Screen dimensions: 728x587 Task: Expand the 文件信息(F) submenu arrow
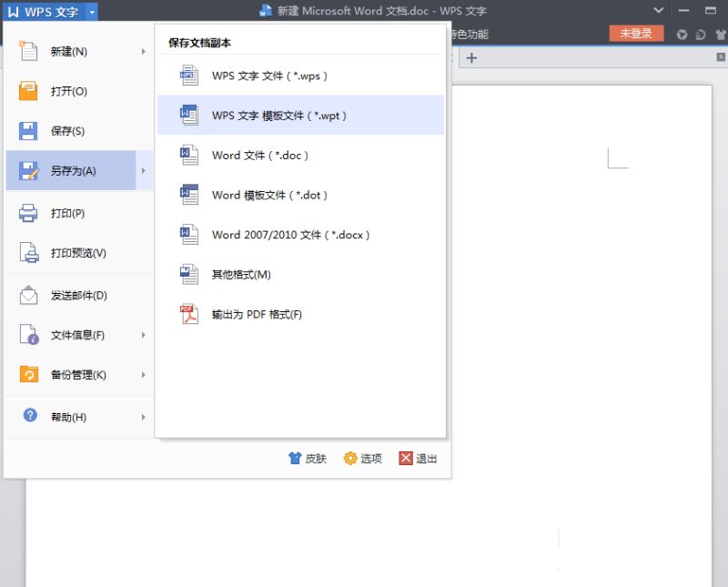pos(144,335)
